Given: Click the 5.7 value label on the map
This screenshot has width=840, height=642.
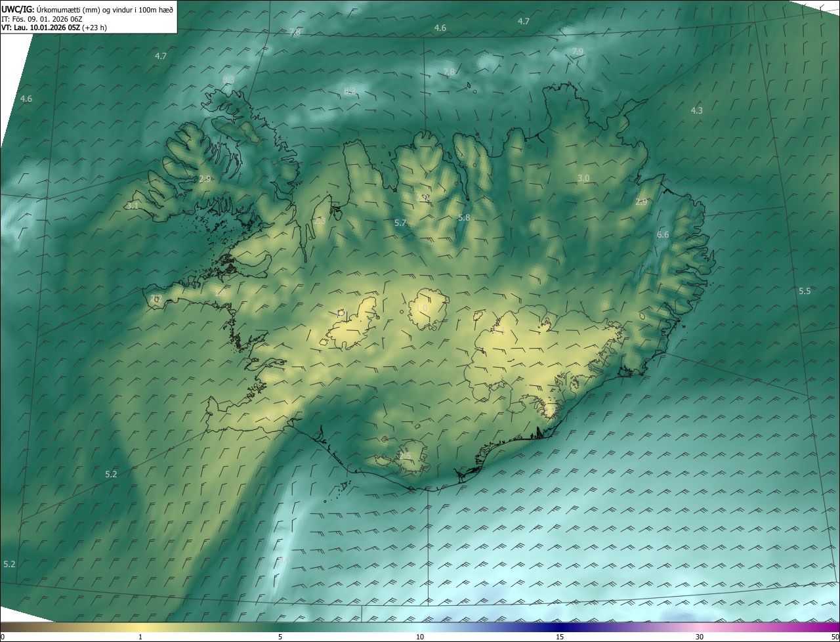Looking at the screenshot, I should pos(400,223).
